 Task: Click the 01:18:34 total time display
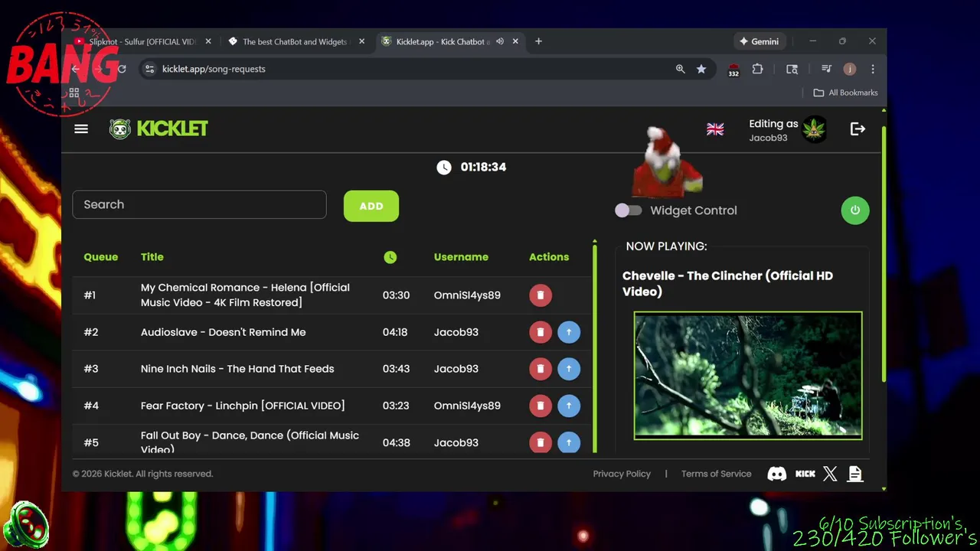click(x=483, y=167)
